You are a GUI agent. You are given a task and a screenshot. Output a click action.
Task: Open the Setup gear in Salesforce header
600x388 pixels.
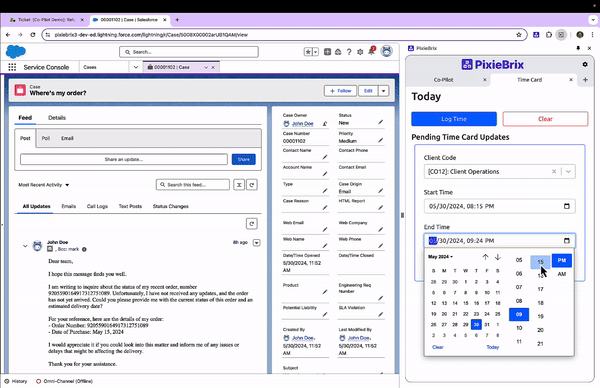tap(360, 52)
